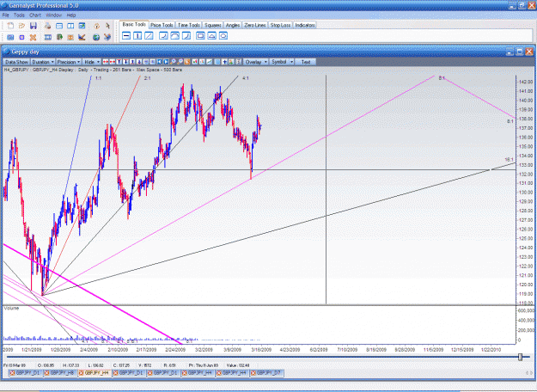
Task: Open the Help menu
Action: [x=71, y=15]
